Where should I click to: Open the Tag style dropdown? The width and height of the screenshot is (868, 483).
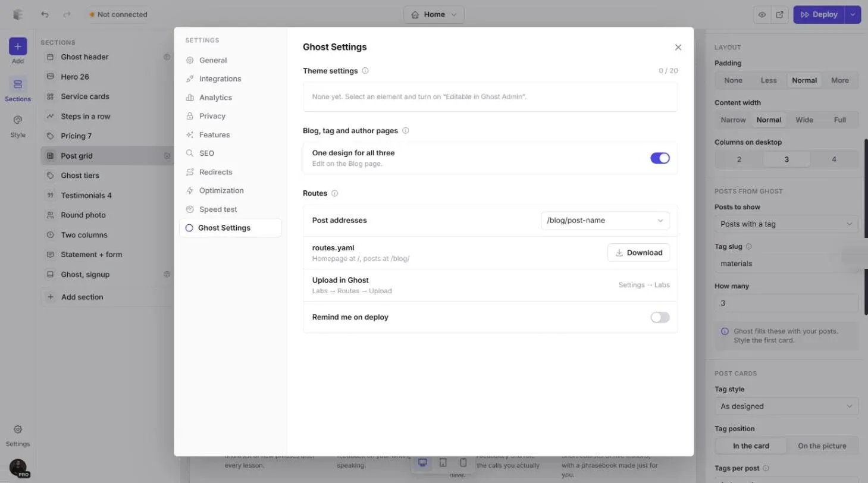tap(786, 406)
